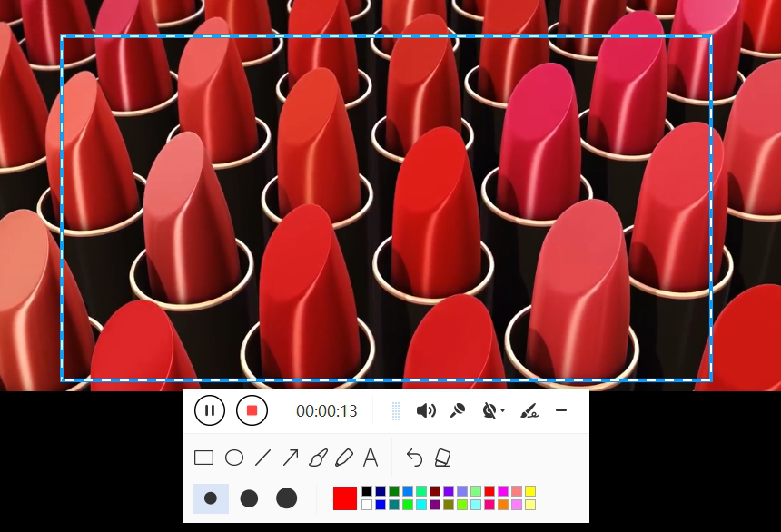Select the Ellipse drawing tool
Image resolution: width=781 pixels, height=532 pixels.
(234, 458)
